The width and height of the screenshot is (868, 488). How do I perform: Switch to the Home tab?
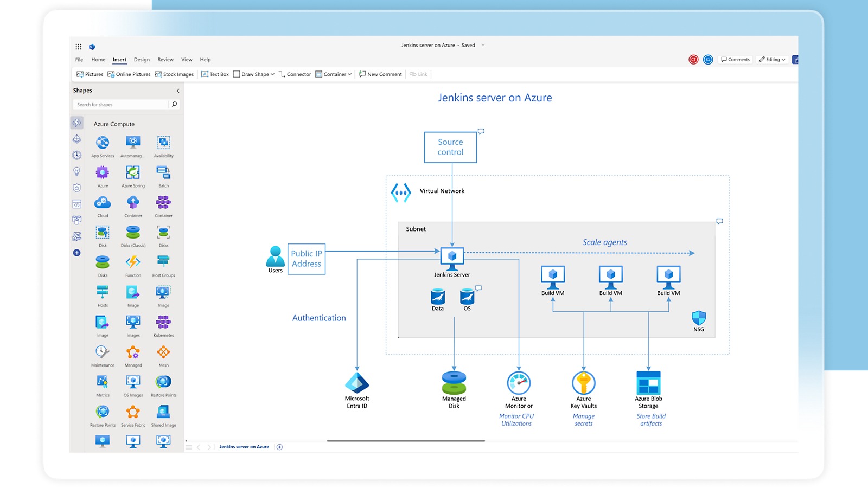click(x=98, y=60)
